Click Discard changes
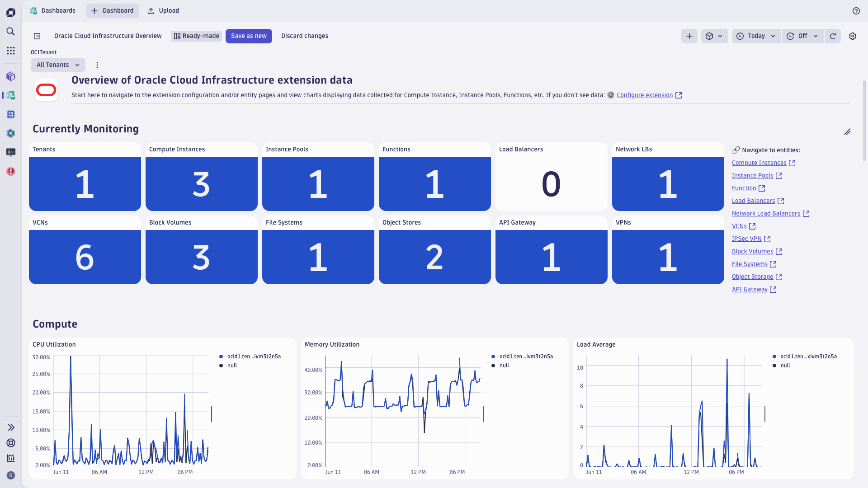868x488 pixels. tap(305, 36)
